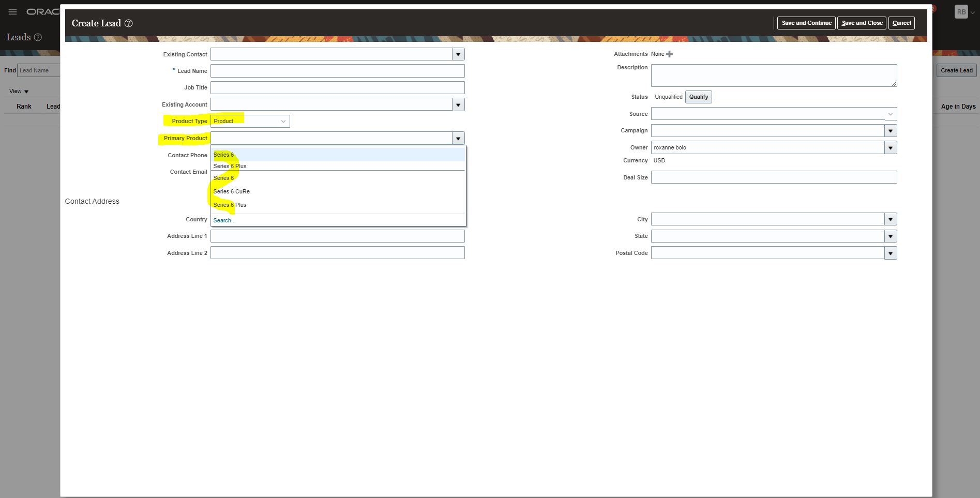Expand the City dropdown arrow
980x498 pixels.
(x=891, y=219)
